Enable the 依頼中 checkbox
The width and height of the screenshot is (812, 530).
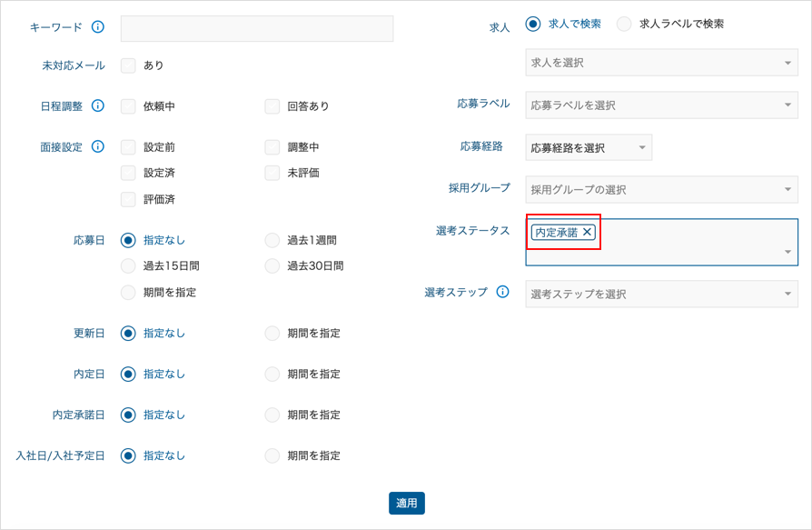(x=128, y=106)
